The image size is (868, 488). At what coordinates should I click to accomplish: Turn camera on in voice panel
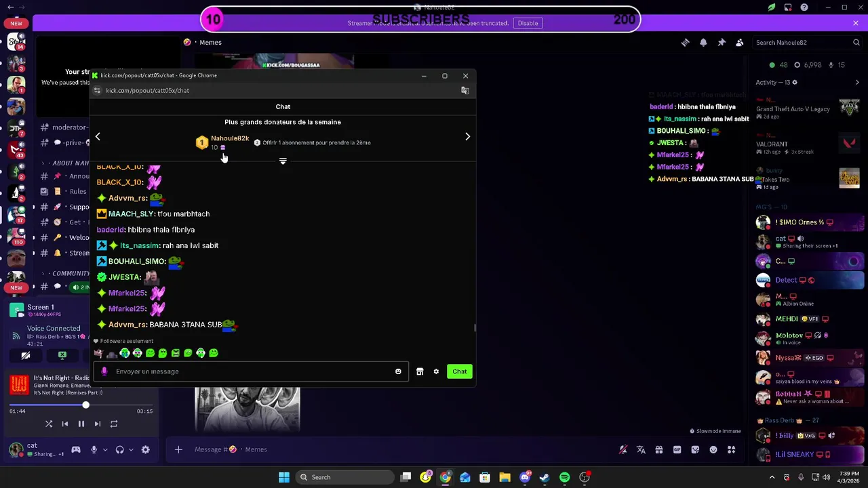26,355
